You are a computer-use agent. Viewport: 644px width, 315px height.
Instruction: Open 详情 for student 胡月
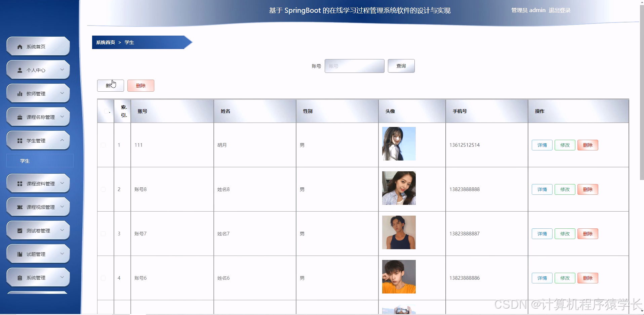[542, 145]
